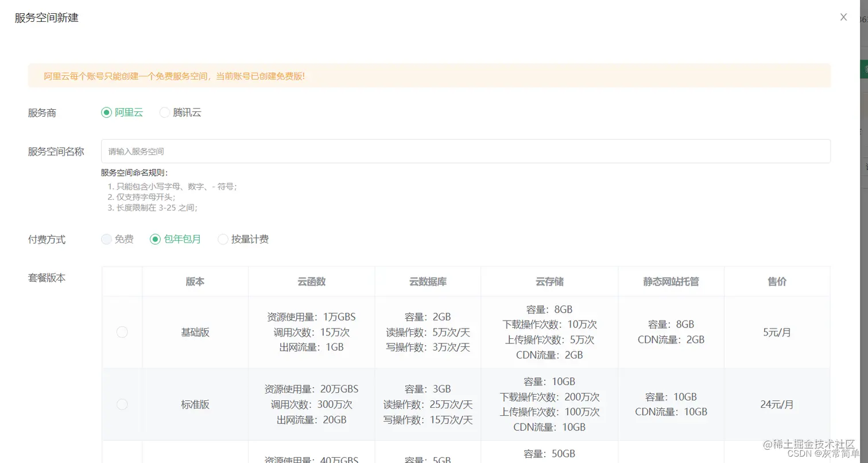Image resolution: width=868 pixels, height=463 pixels.
Task: Click 读操作数：5万次/天 text
Action: [428, 332]
